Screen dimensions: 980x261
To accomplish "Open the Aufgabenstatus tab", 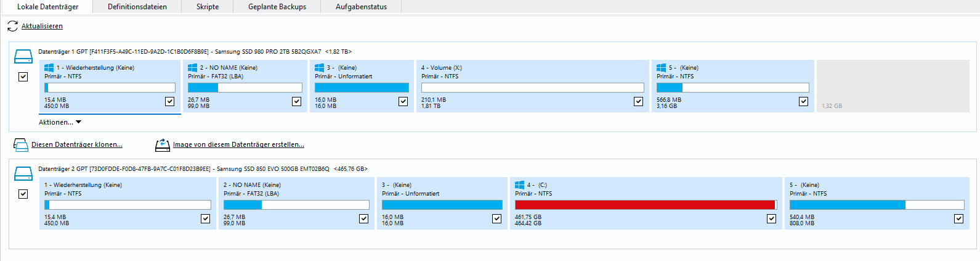I will (x=361, y=7).
